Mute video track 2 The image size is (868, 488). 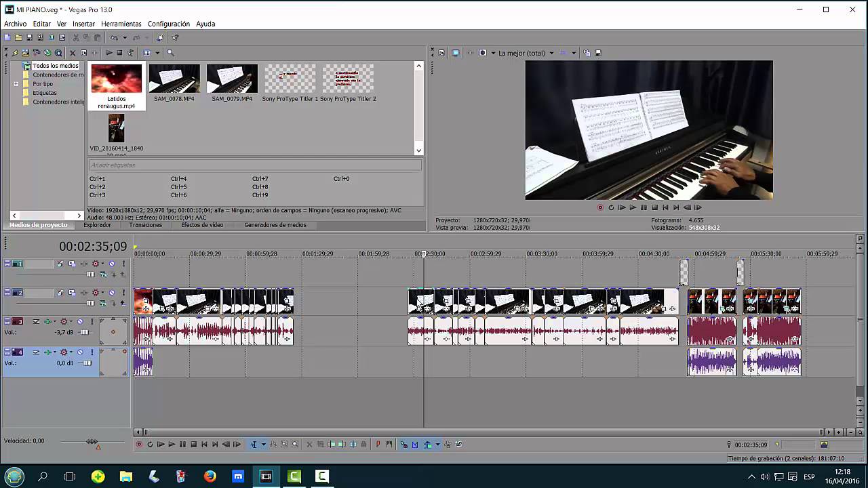tap(112, 293)
